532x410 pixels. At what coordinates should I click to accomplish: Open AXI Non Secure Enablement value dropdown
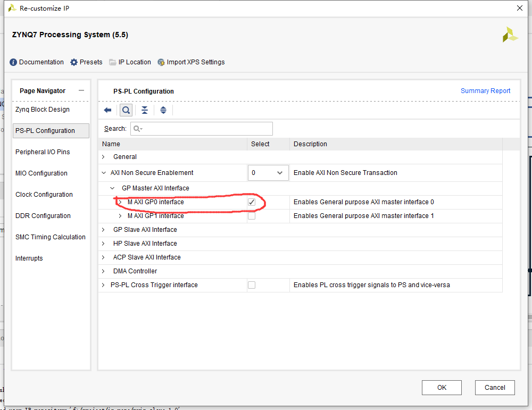point(268,173)
